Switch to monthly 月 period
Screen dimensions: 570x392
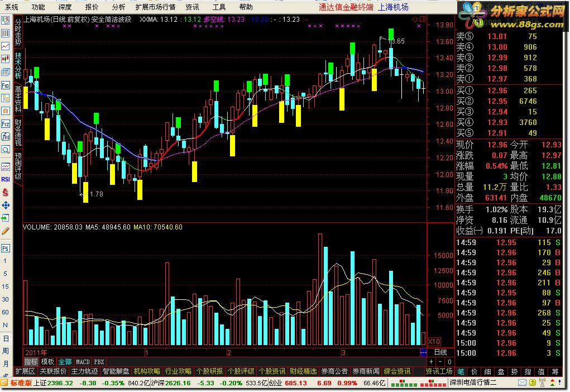tap(6, 364)
